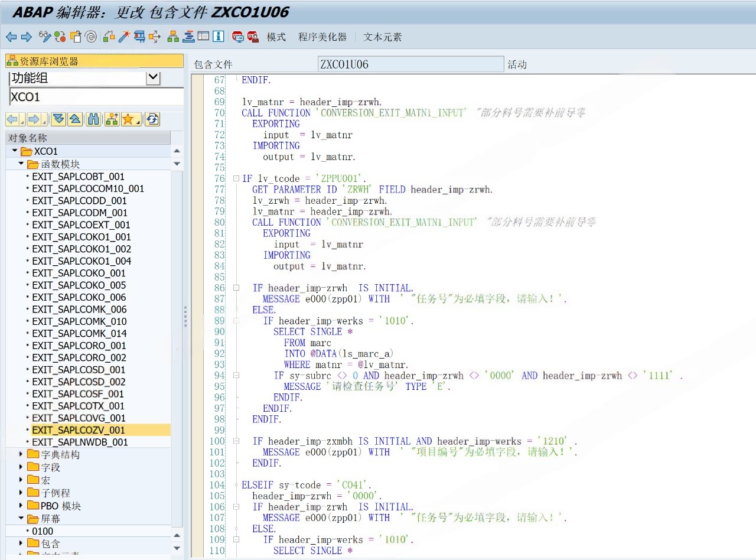756x560 pixels.
Task: Fold the IF block at line 76
Action: (x=236, y=178)
